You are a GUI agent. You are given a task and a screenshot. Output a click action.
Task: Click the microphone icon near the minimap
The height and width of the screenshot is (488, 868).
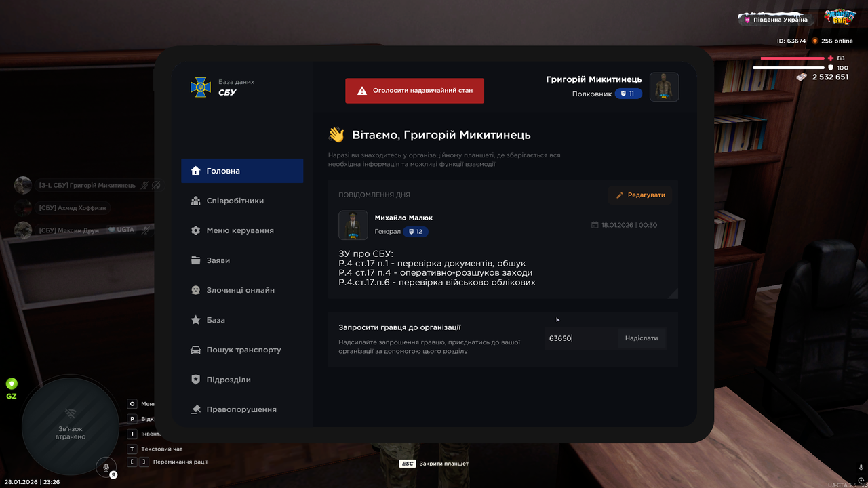(x=106, y=467)
